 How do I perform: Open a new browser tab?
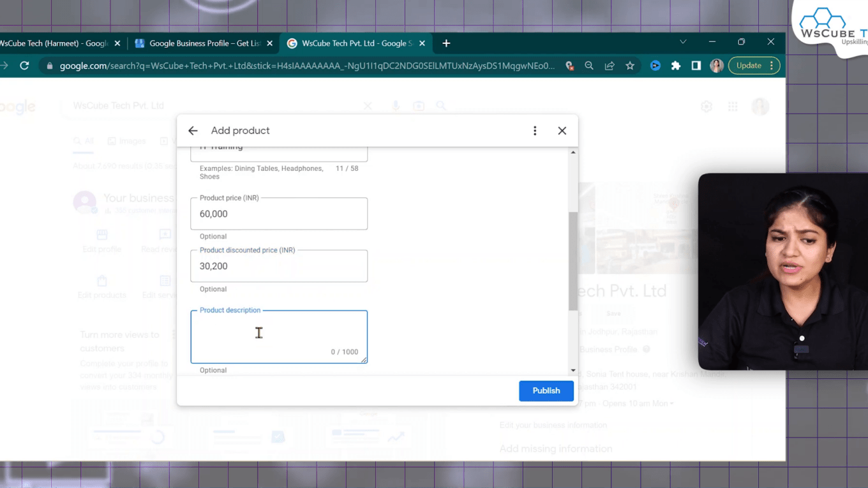[x=446, y=43]
